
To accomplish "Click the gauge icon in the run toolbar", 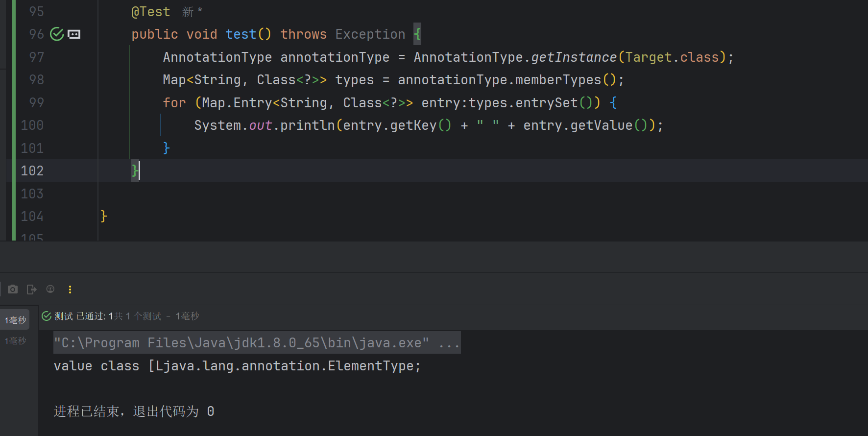I will (x=50, y=290).
